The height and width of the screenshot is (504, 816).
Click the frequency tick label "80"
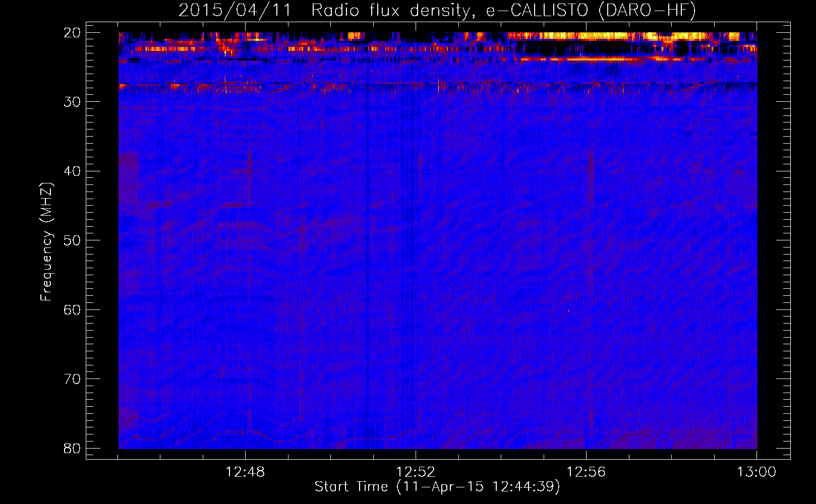pyautogui.click(x=73, y=449)
